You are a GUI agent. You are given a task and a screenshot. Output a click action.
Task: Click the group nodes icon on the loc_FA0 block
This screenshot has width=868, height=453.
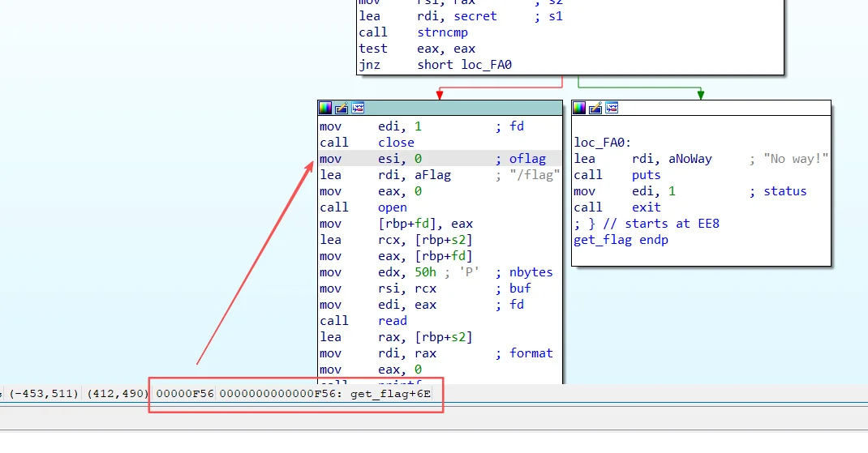612,108
